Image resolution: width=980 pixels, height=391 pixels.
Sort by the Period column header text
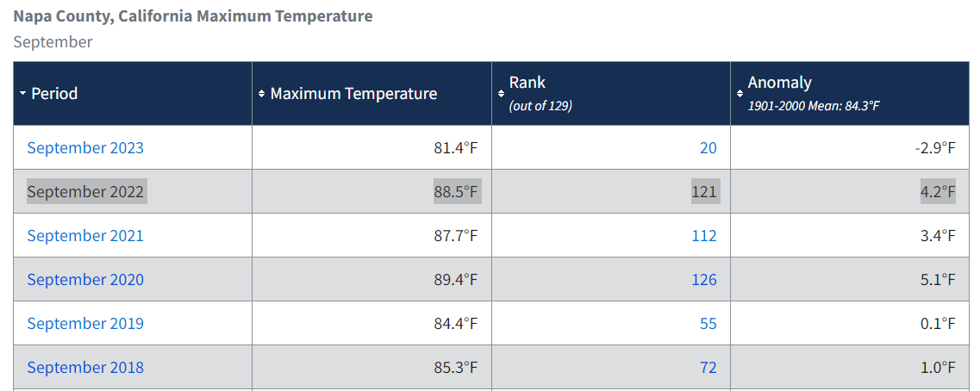(x=54, y=94)
